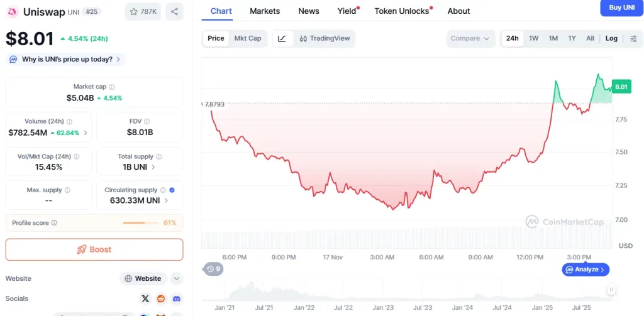Click the line chart type icon
644x316 pixels.
click(x=282, y=38)
